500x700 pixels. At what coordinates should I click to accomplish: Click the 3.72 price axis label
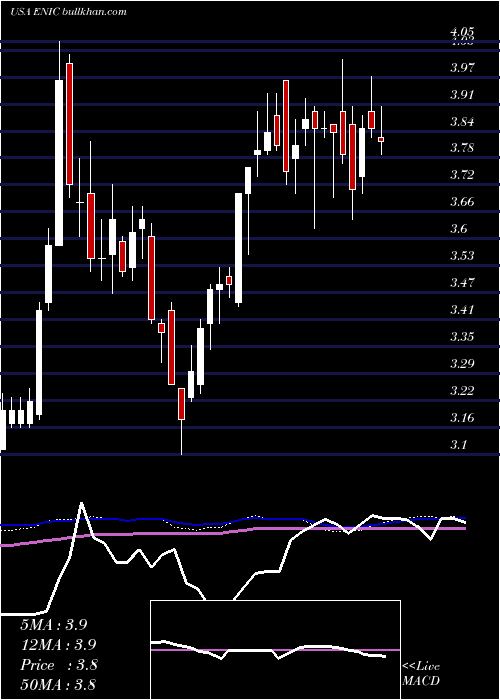click(x=463, y=175)
